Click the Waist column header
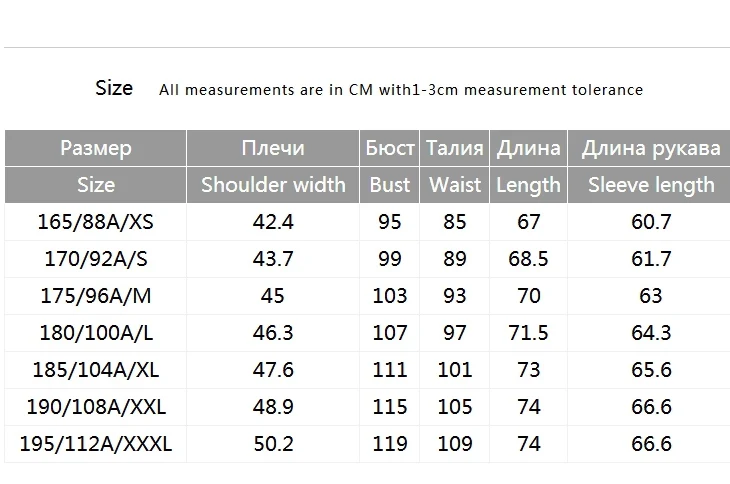730x484 pixels. (x=455, y=185)
